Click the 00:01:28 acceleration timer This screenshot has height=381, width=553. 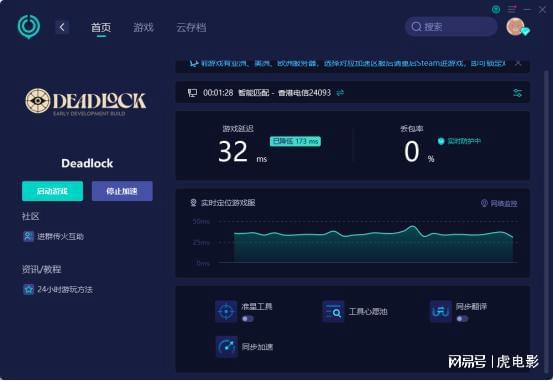[218, 93]
